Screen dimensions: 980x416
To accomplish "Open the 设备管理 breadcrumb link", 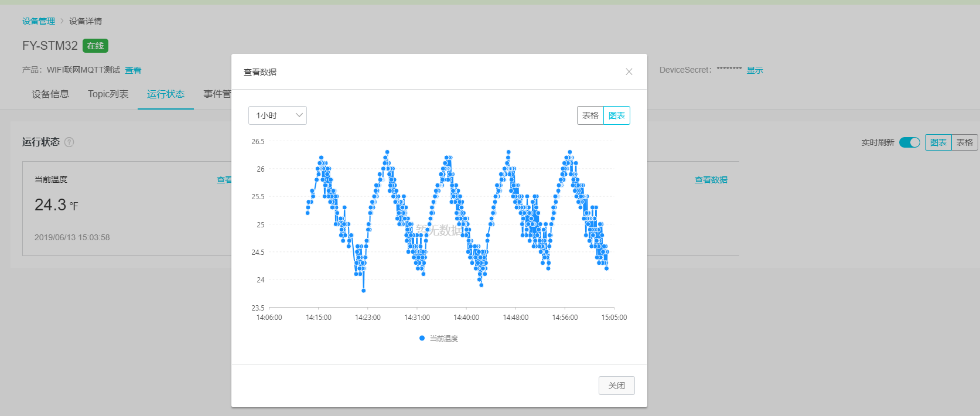I will click(39, 21).
